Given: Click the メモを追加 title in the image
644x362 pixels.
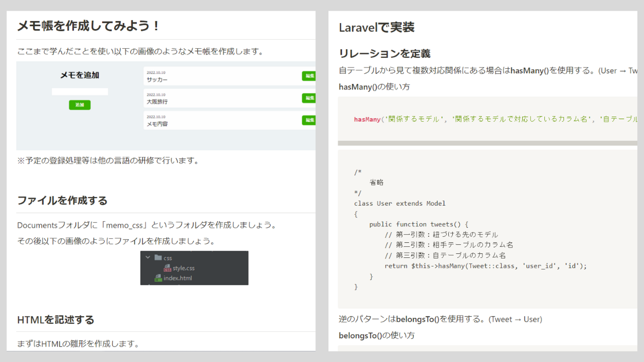Looking at the screenshot, I should click(x=80, y=75).
